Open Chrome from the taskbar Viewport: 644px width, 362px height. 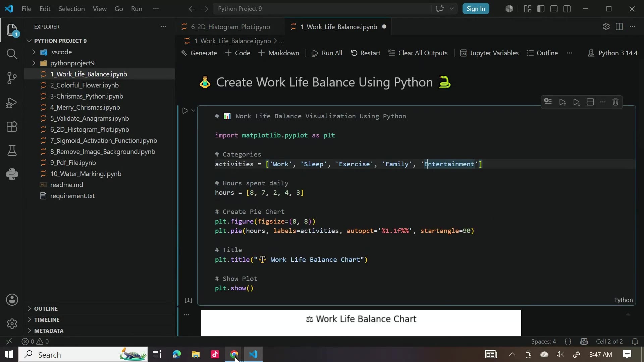(234, 354)
